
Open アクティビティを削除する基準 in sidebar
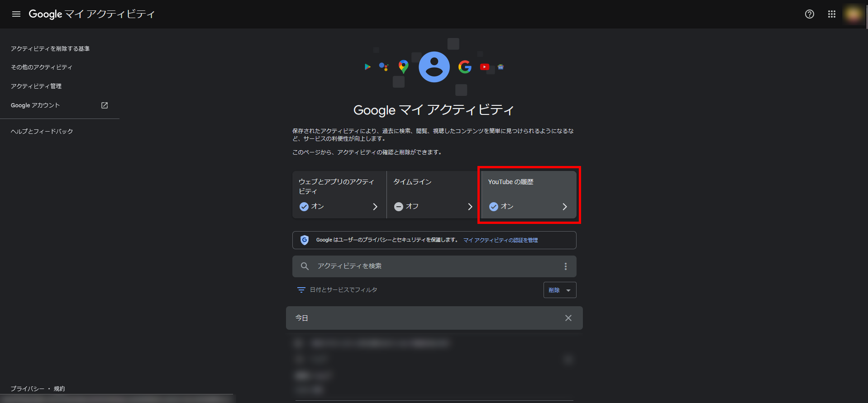(50, 48)
